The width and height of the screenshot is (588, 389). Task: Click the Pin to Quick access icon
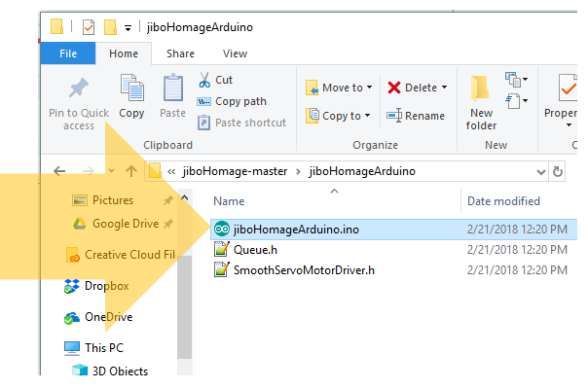(79, 90)
